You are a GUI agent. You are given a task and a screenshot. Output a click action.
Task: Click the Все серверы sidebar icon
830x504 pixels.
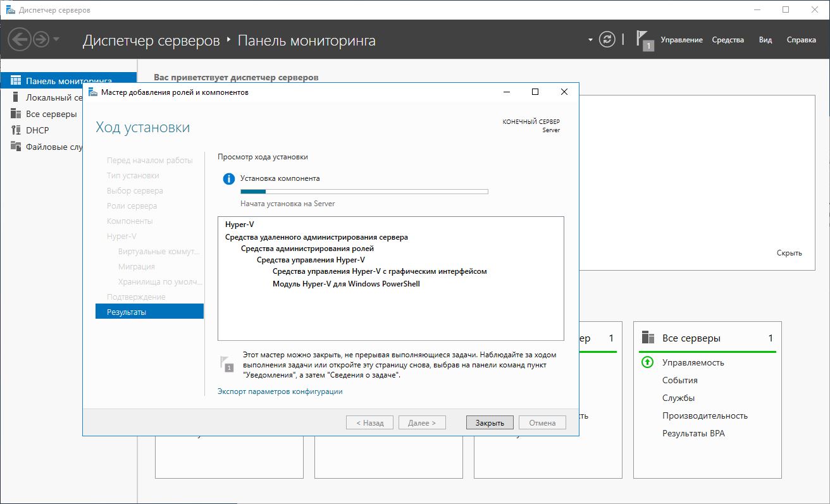pyautogui.click(x=16, y=114)
